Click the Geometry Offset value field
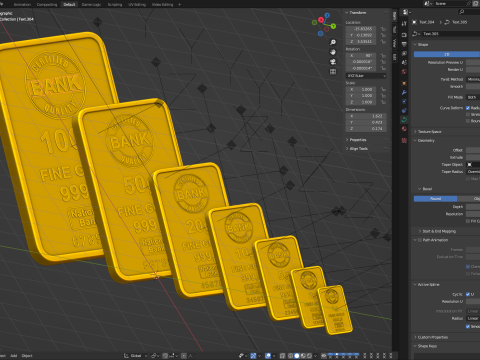Viewport: 480px width, 360px height. pos(473,150)
